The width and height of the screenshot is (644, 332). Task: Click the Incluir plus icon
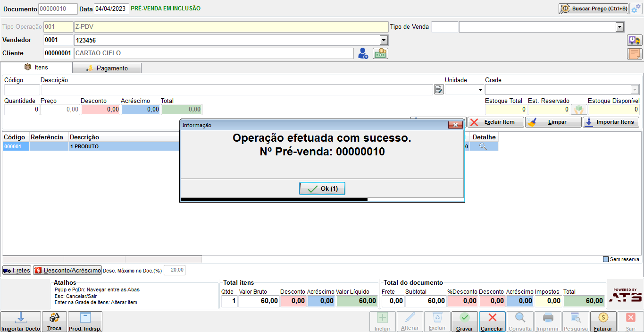382,321
